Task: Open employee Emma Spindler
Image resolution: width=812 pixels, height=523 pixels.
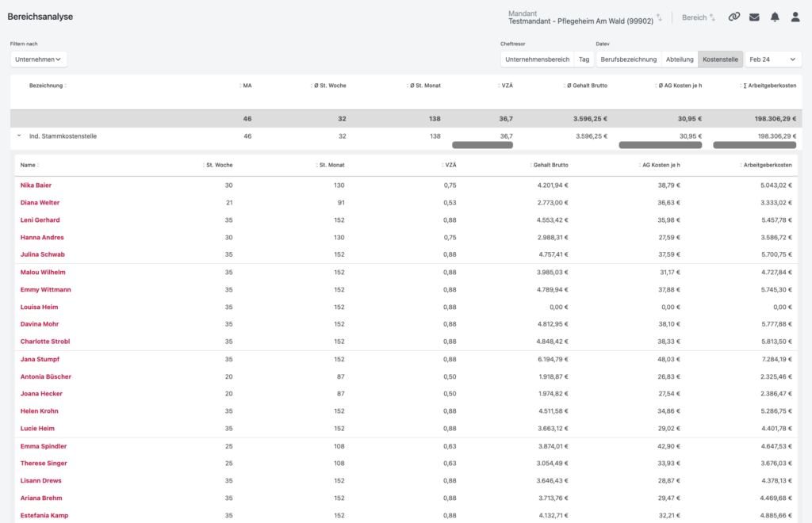Action: point(44,446)
